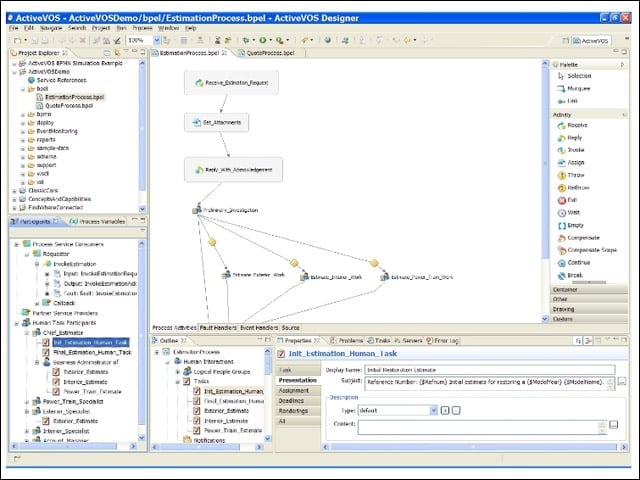Open the Error Log view tab
This screenshot has height=480, width=640.
coord(443,340)
